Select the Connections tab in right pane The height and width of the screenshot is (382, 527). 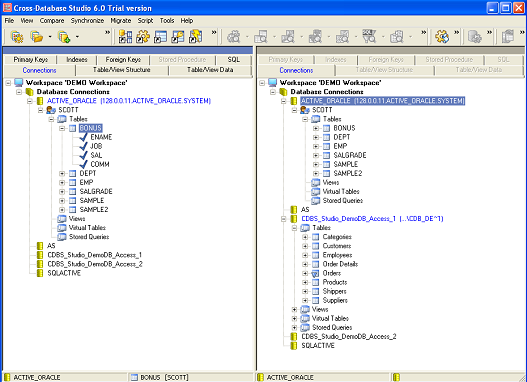point(296,70)
